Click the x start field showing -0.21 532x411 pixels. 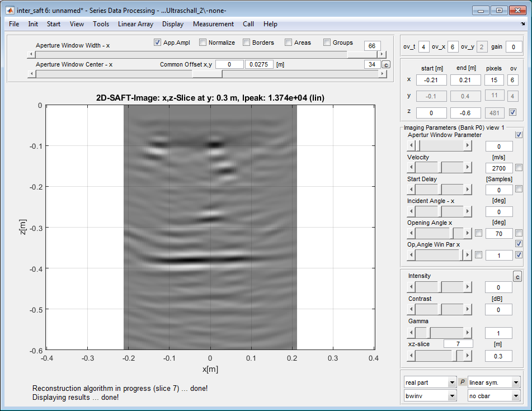point(431,80)
